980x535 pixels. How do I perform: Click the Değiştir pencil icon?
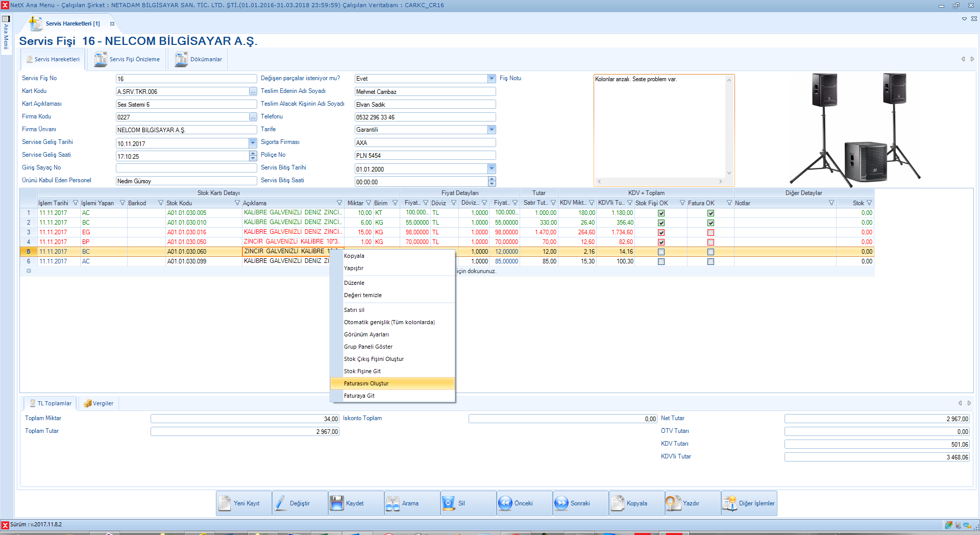click(281, 503)
